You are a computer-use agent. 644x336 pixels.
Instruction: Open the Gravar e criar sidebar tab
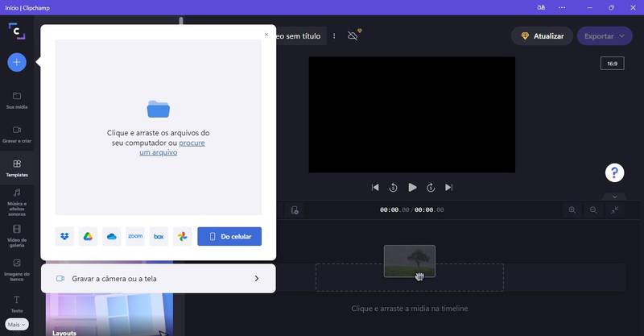17,134
